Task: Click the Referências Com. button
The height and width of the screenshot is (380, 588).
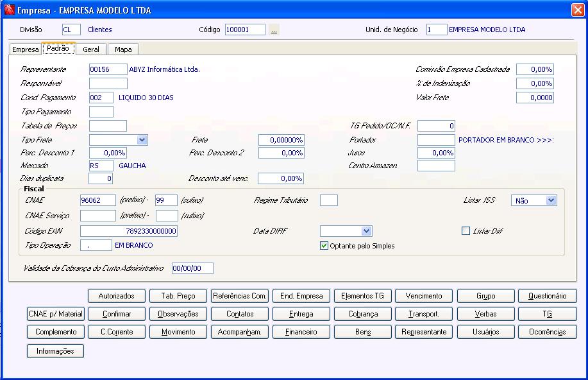Action: tap(240, 296)
